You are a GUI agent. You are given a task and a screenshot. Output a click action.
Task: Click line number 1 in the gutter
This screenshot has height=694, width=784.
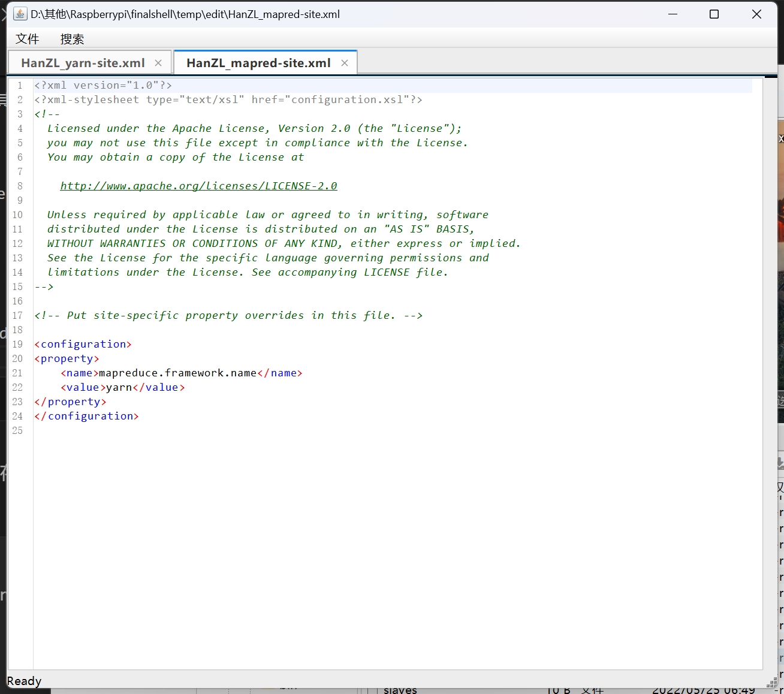pyautogui.click(x=20, y=85)
